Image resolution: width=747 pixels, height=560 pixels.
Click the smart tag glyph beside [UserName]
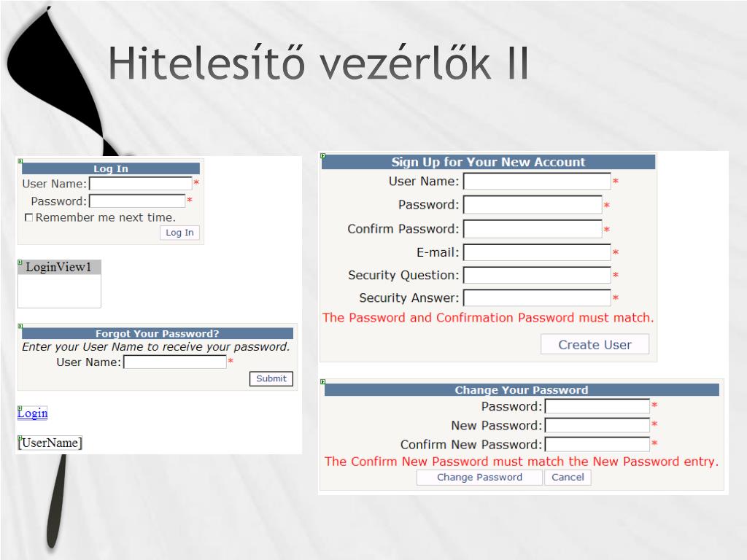[20, 437]
